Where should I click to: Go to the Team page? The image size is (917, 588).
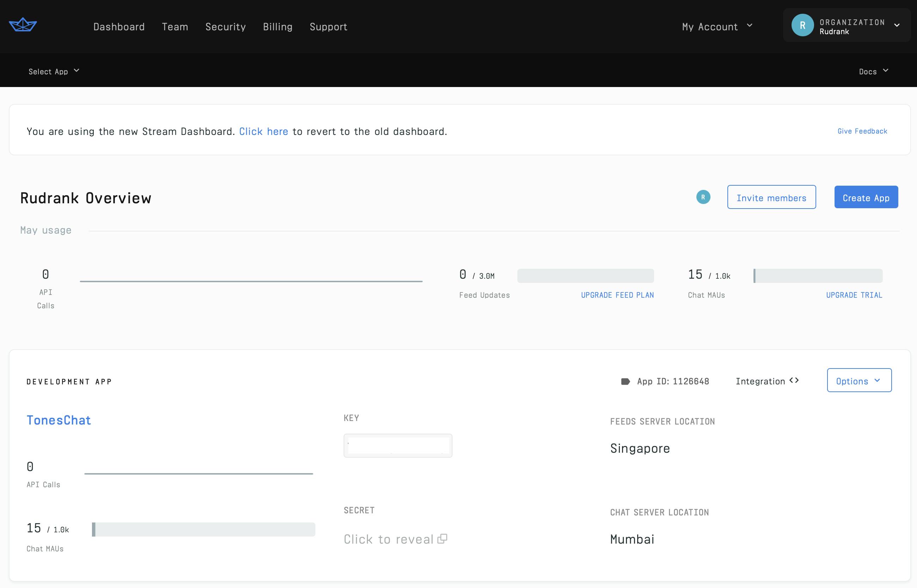[175, 27]
